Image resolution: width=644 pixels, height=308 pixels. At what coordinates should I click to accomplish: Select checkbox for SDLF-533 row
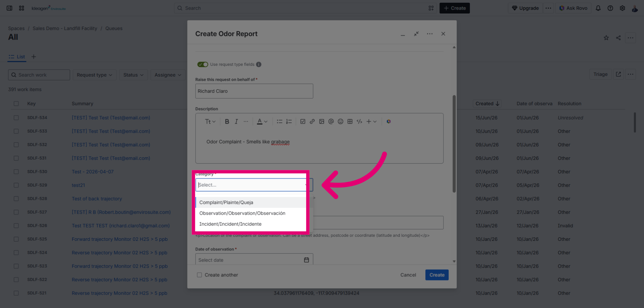[16, 131]
